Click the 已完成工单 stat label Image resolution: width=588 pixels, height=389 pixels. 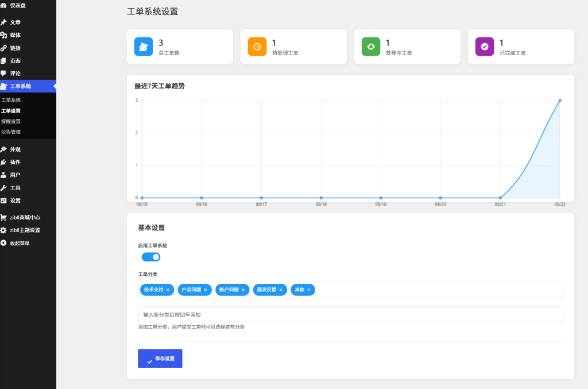(x=512, y=53)
